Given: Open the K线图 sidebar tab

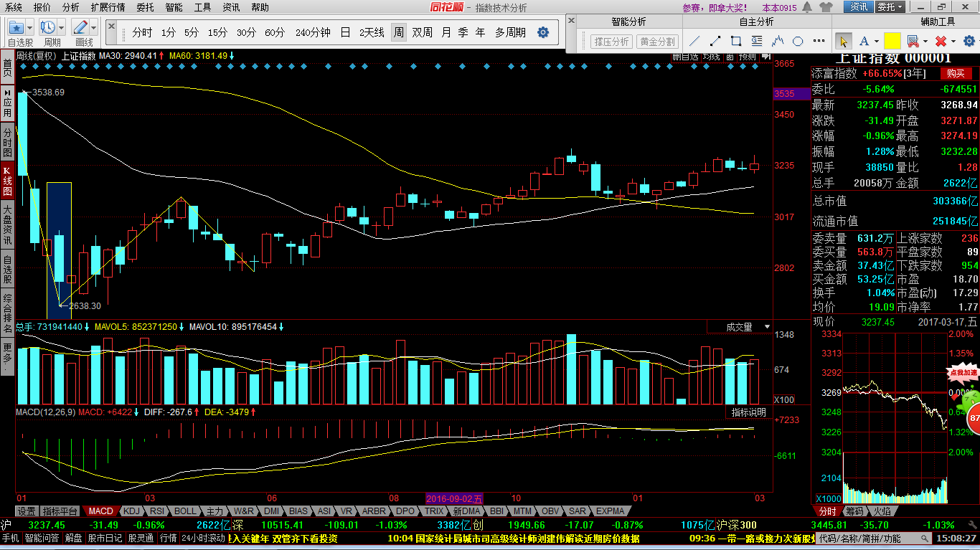Looking at the screenshot, I should coord(7,182).
